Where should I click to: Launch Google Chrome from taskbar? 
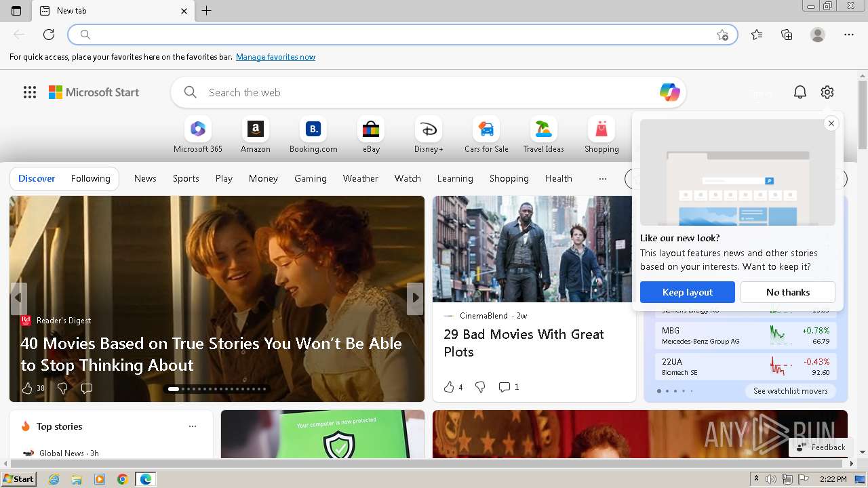click(123, 479)
